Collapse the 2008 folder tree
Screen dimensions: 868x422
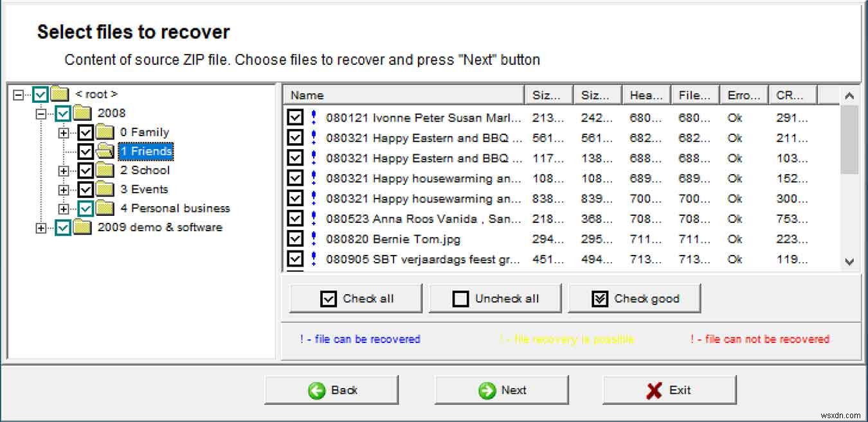coord(40,112)
